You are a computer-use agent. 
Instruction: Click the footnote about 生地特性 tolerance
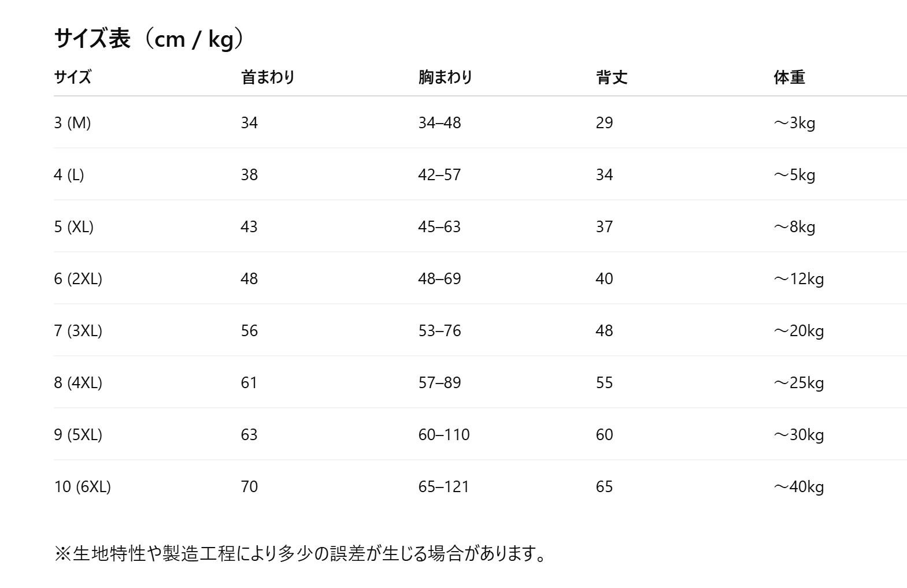[x=299, y=553]
